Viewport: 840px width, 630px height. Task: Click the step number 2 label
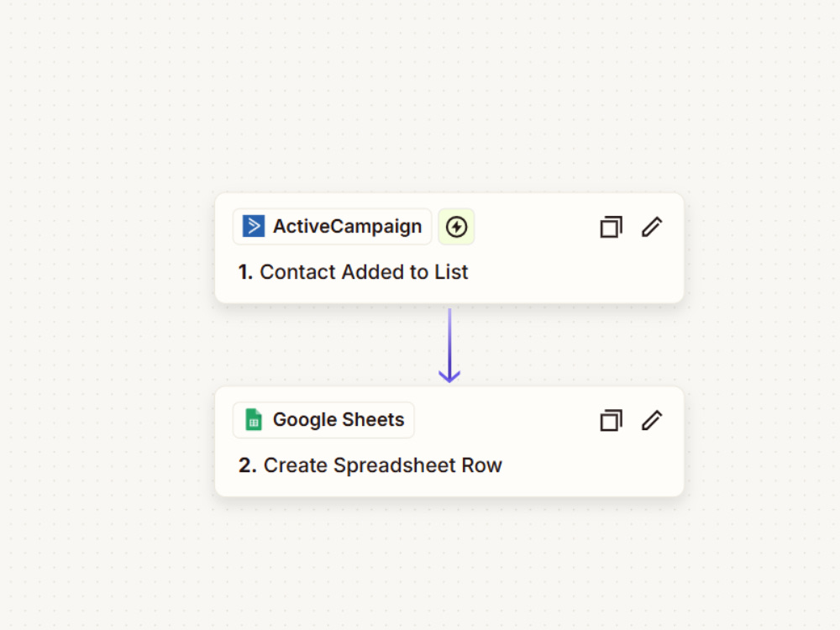pyautogui.click(x=248, y=465)
